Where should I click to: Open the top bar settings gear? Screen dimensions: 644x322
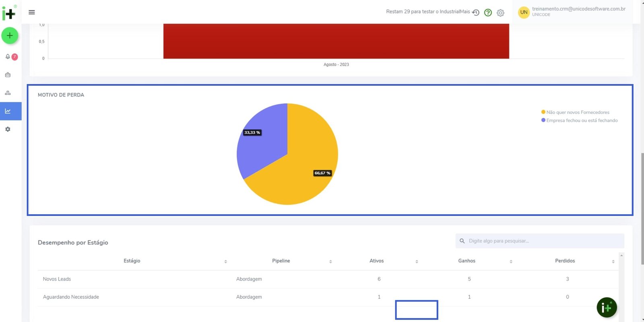point(500,13)
